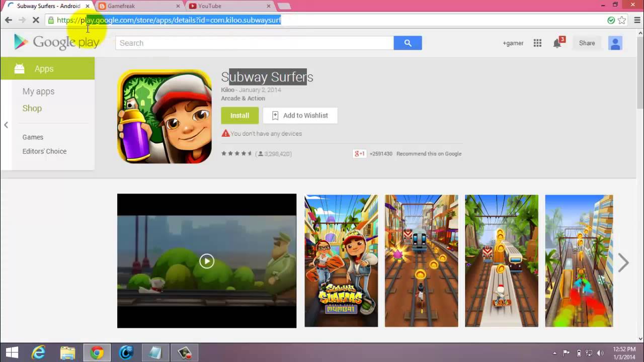Image resolution: width=644 pixels, height=362 pixels.
Task: Collapse the sidebar with the left chevron
Action: pos(6,125)
